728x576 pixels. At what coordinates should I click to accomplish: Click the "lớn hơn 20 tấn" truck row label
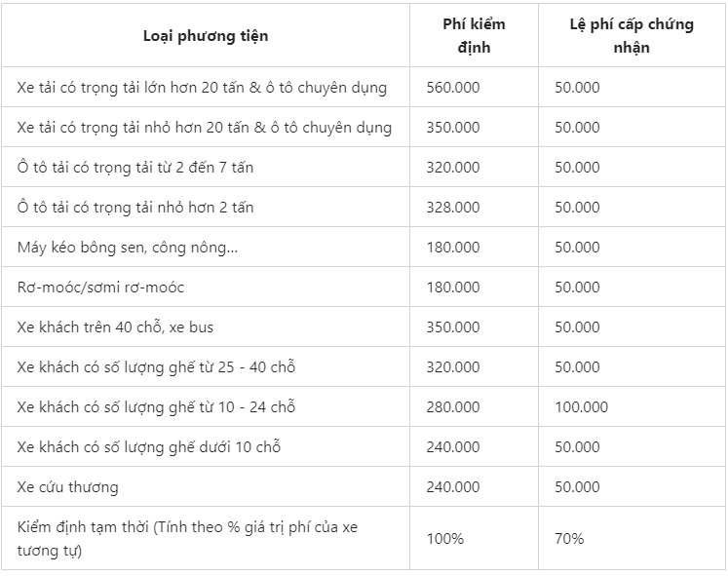(x=202, y=88)
